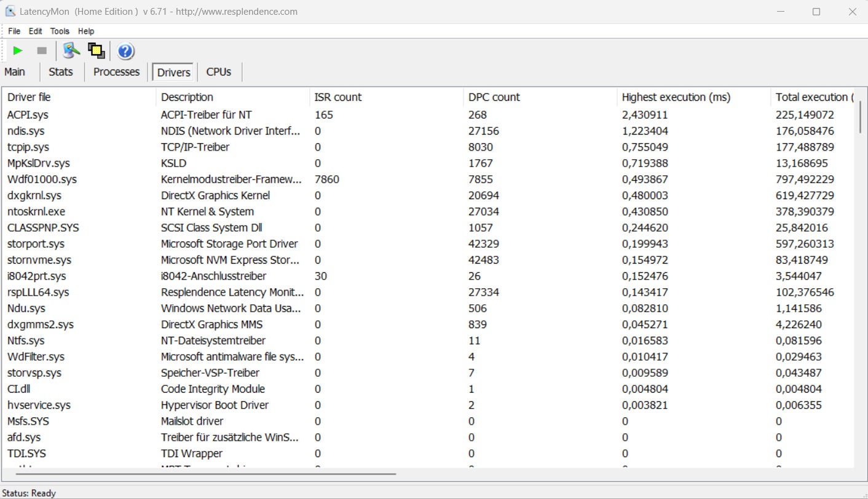Viewport: 868px width, 499px height.
Task: Select the ndis.sys driver row
Action: click(428, 131)
